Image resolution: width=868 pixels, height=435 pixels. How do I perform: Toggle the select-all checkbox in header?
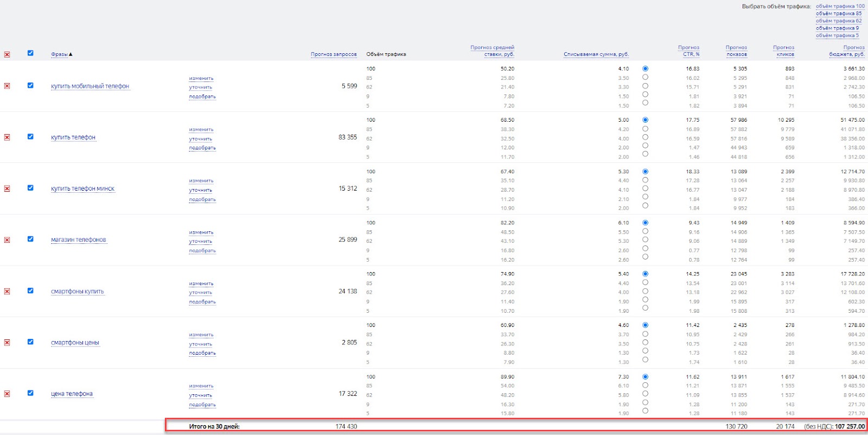[30, 53]
